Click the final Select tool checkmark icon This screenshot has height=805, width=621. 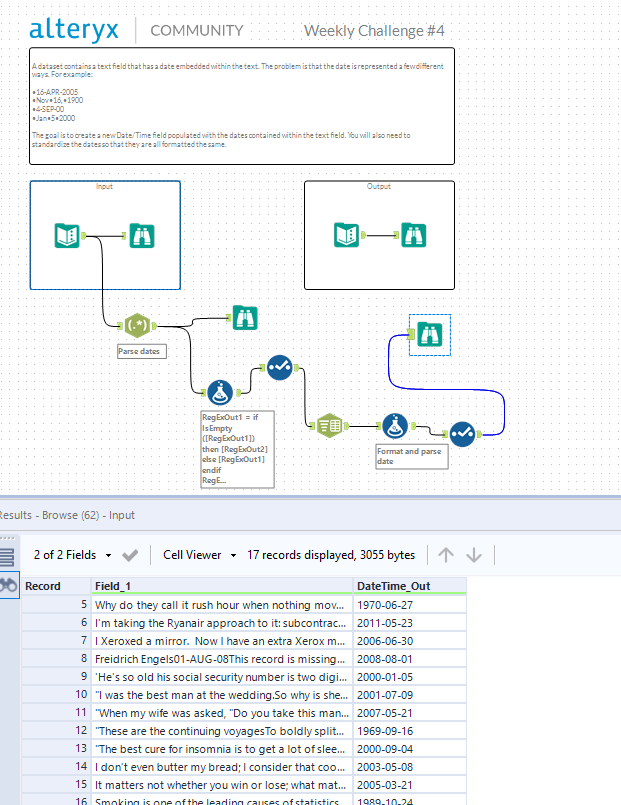tap(462, 434)
